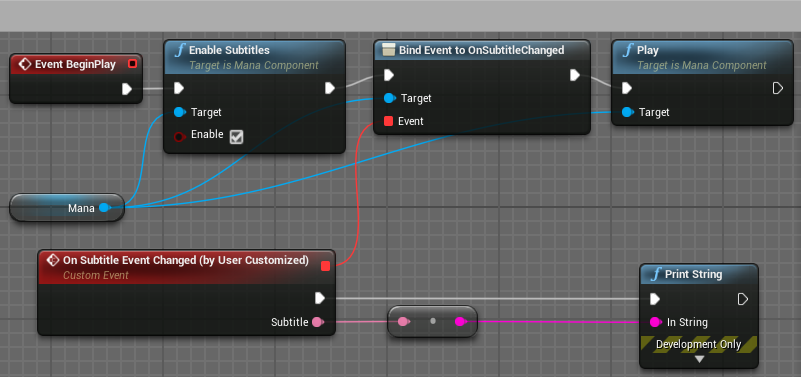
Task: Select the Mana variable node
Action: 67,207
